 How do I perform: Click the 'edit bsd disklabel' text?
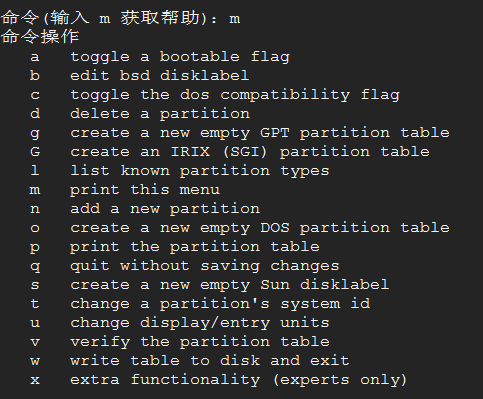(x=160, y=76)
